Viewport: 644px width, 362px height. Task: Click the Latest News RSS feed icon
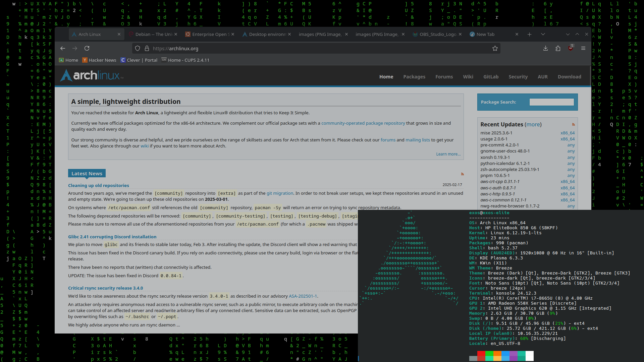click(462, 174)
